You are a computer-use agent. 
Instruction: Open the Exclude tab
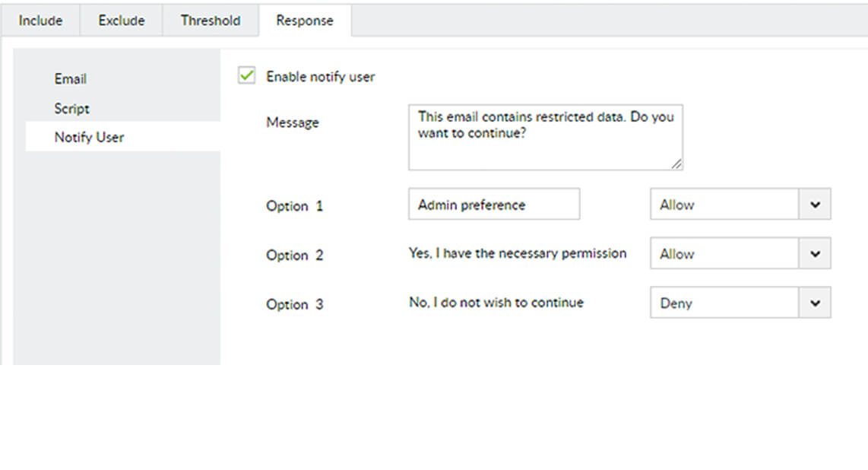122,21
